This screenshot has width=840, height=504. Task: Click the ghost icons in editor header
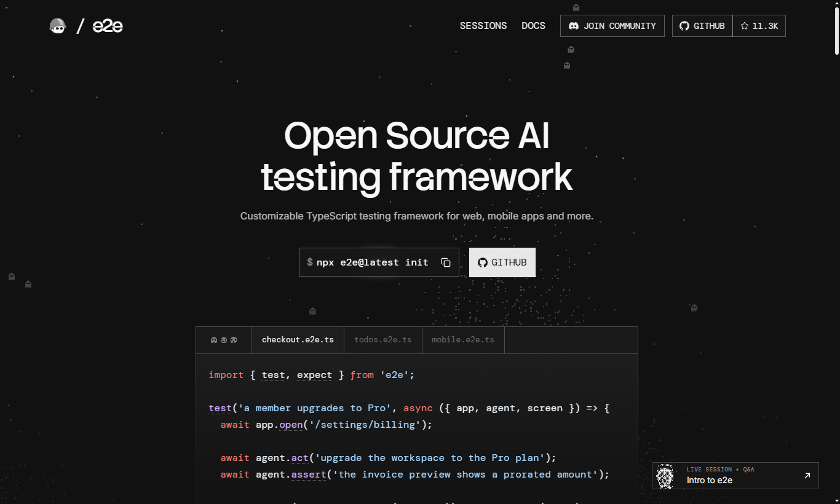[x=224, y=340]
